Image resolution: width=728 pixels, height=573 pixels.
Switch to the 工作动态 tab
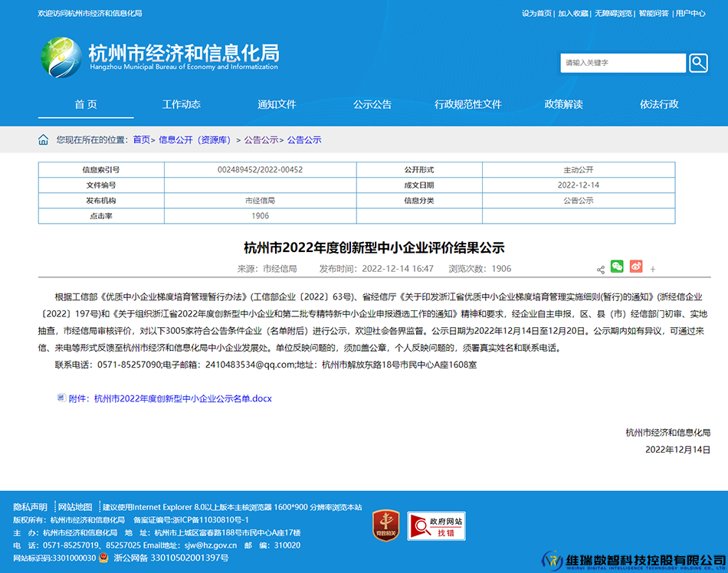pyautogui.click(x=182, y=104)
